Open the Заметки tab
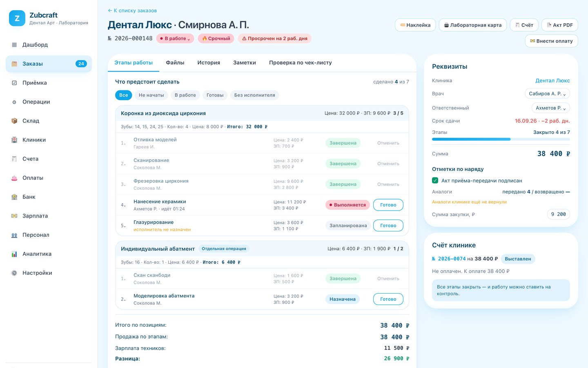The image size is (588, 368). [245, 63]
